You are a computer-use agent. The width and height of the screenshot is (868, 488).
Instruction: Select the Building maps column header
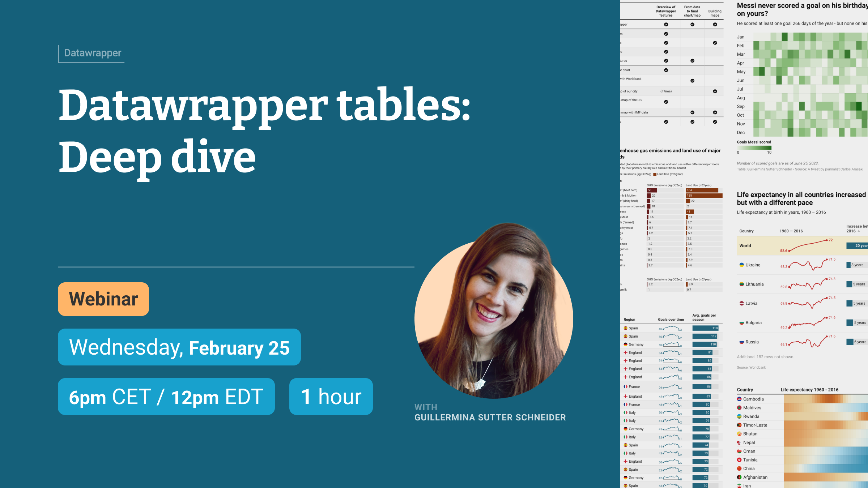click(715, 13)
